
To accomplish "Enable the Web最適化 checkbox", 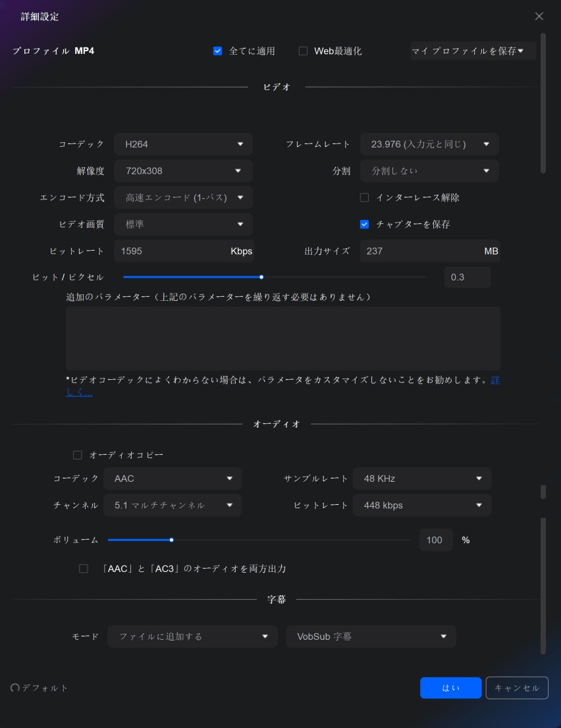I will (x=303, y=51).
